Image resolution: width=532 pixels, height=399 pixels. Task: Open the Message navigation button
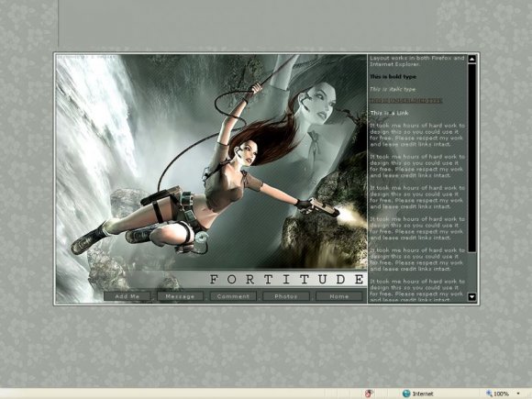(180, 296)
